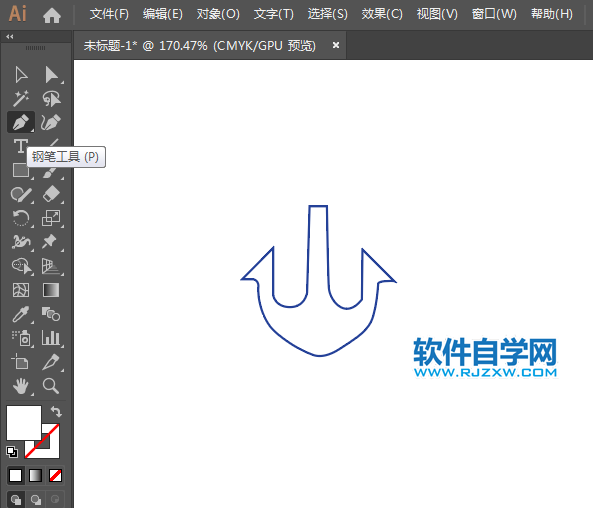Enable Draw Behind mode

click(x=36, y=500)
